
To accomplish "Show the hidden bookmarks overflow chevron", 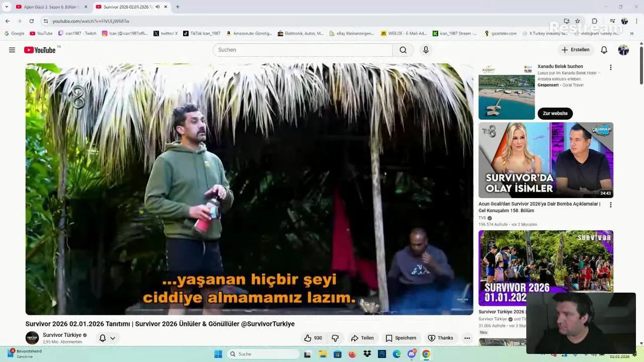I will [631, 33].
